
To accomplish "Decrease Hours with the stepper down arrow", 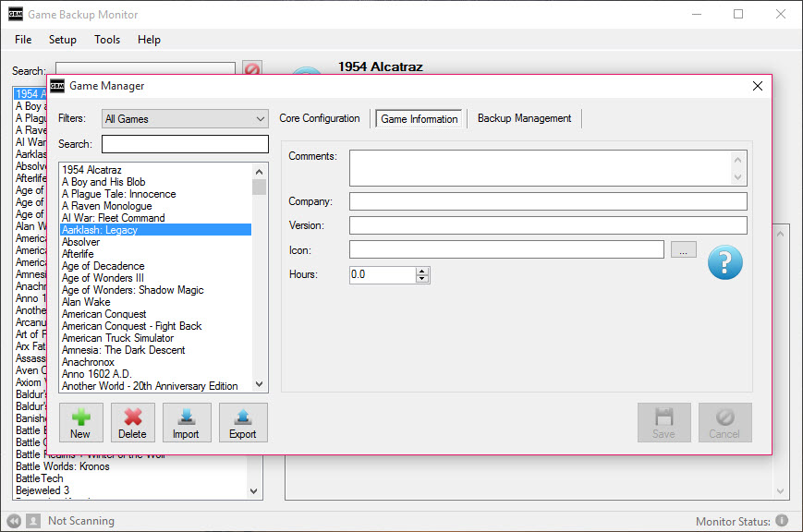I will (x=422, y=279).
